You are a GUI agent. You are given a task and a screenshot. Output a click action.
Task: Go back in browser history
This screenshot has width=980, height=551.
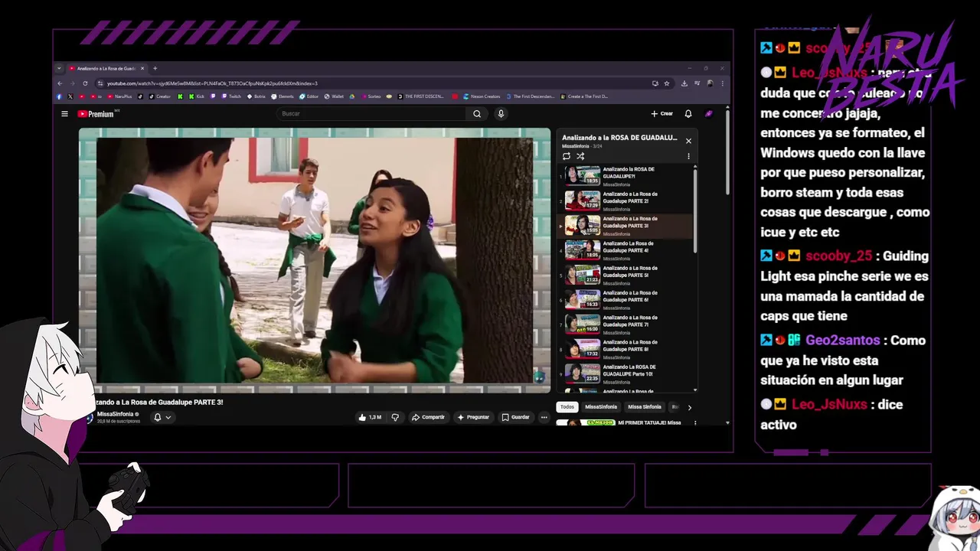click(60, 83)
